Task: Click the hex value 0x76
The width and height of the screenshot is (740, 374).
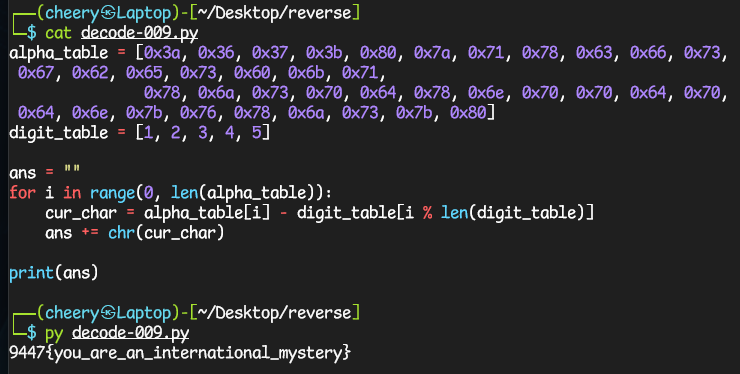Action: click(x=198, y=112)
